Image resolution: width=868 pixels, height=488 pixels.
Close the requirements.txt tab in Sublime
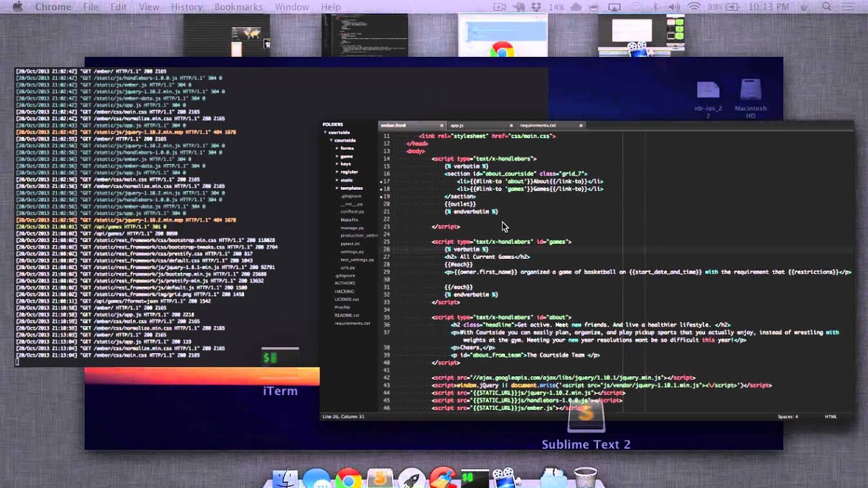click(x=581, y=125)
